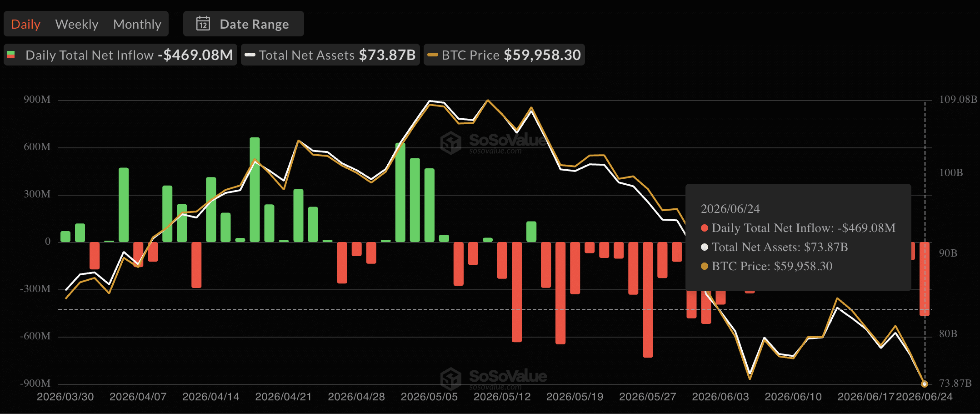Click the 2026/05/05 x-axis date label
This screenshot has height=414, width=980.
click(x=429, y=397)
